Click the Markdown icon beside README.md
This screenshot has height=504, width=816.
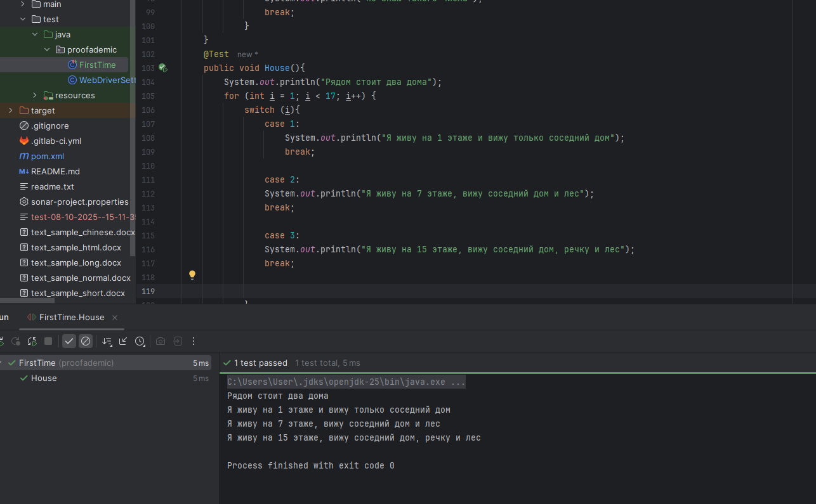24,171
